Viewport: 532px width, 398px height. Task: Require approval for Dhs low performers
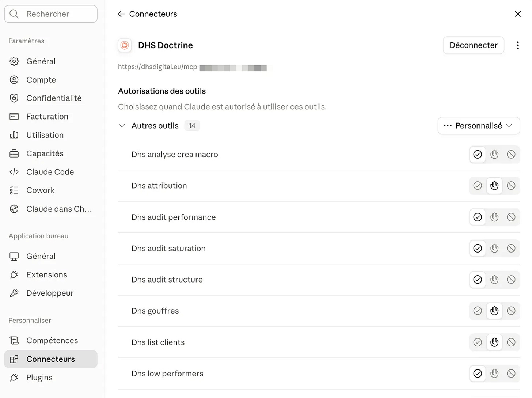pyautogui.click(x=494, y=374)
